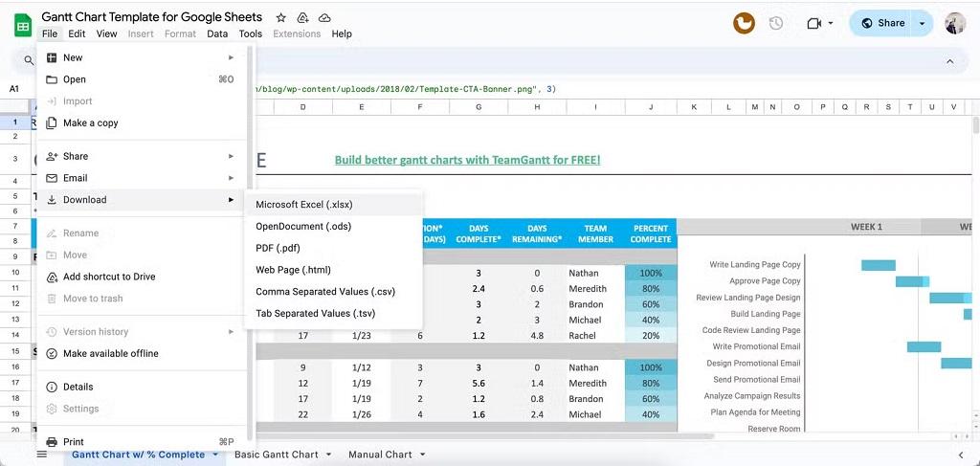Download as Comma Separated Values (.csv)
980x466 pixels.
(333, 292)
